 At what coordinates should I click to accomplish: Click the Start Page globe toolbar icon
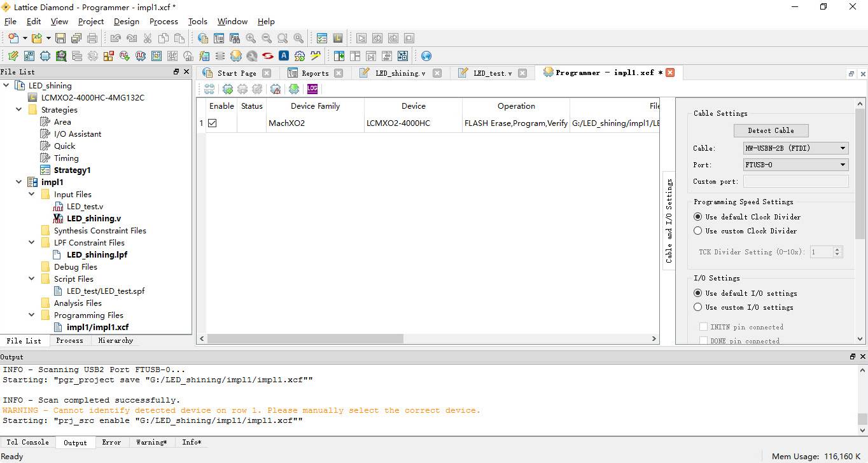(x=203, y=38)
